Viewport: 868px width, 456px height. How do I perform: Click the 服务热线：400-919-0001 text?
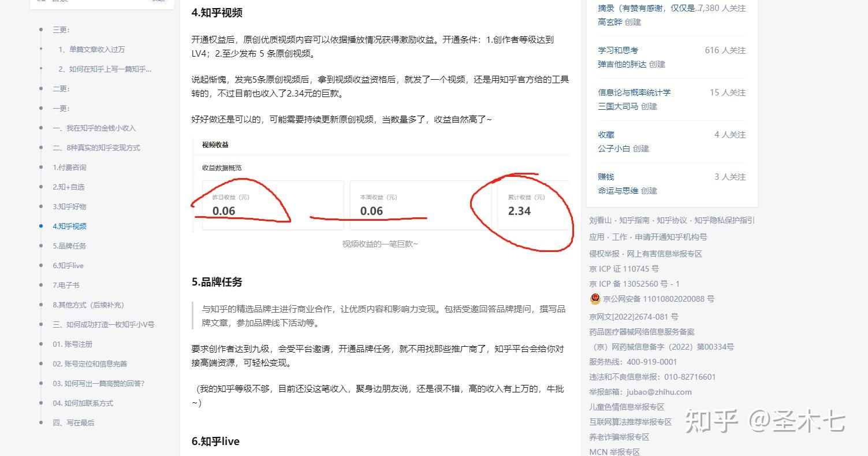(x=633, y=362)
